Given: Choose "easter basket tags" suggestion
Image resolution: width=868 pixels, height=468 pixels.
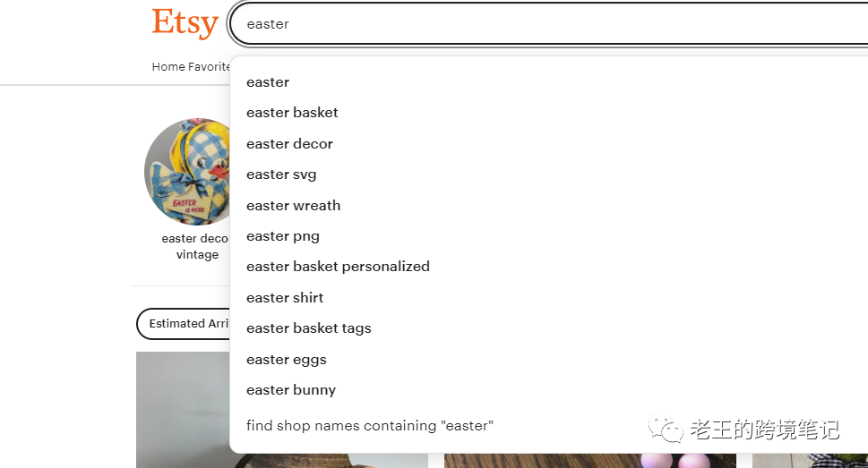Looking at the screenshot, I should 308,328.
